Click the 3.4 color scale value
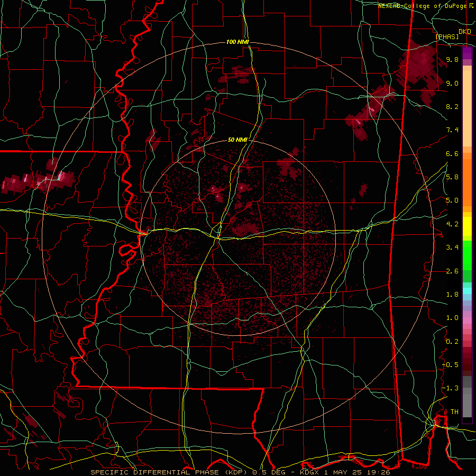Image resolution: width=476 pixels, height=476 pixels. point(452,248)
